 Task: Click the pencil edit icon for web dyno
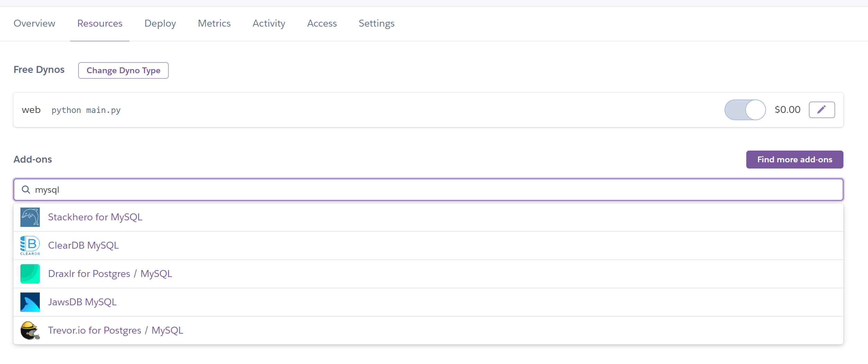822,110
